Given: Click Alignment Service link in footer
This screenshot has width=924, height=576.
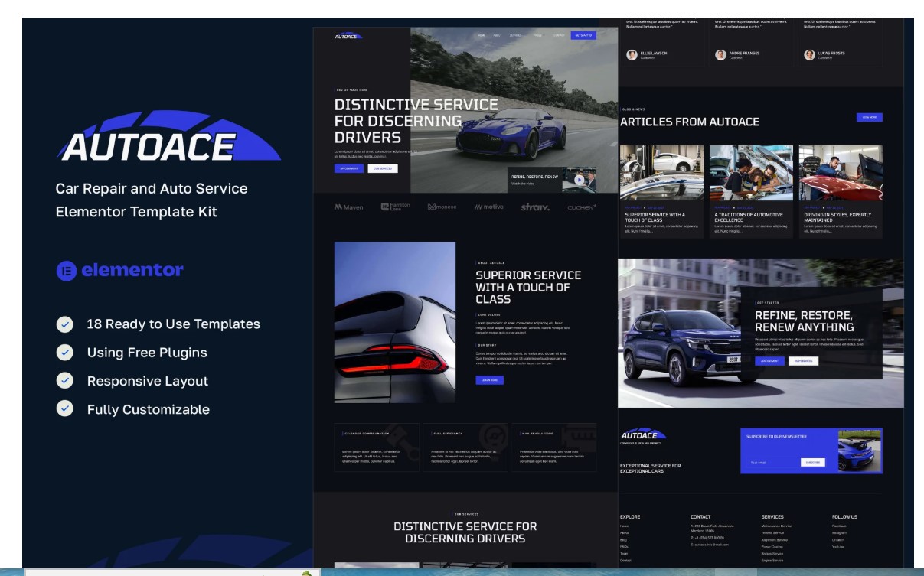Looking at the screenshot, I should tap(775, 540).
